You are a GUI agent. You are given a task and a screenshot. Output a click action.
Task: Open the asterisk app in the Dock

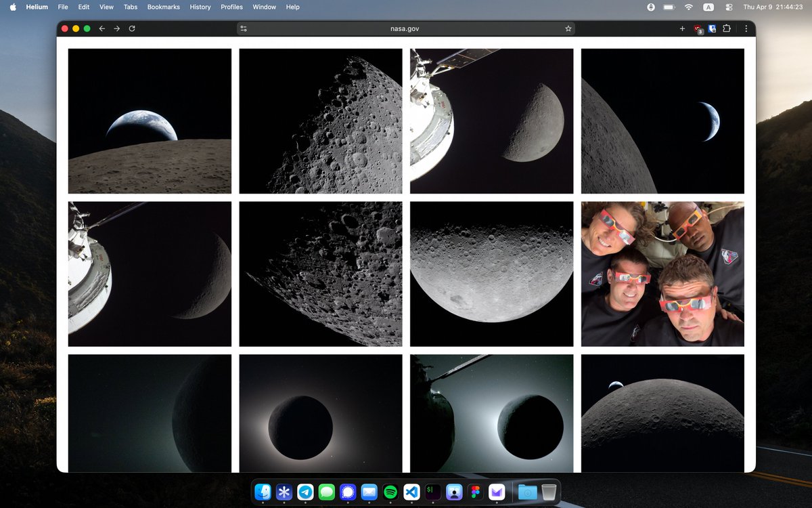(x=284, y=492)
